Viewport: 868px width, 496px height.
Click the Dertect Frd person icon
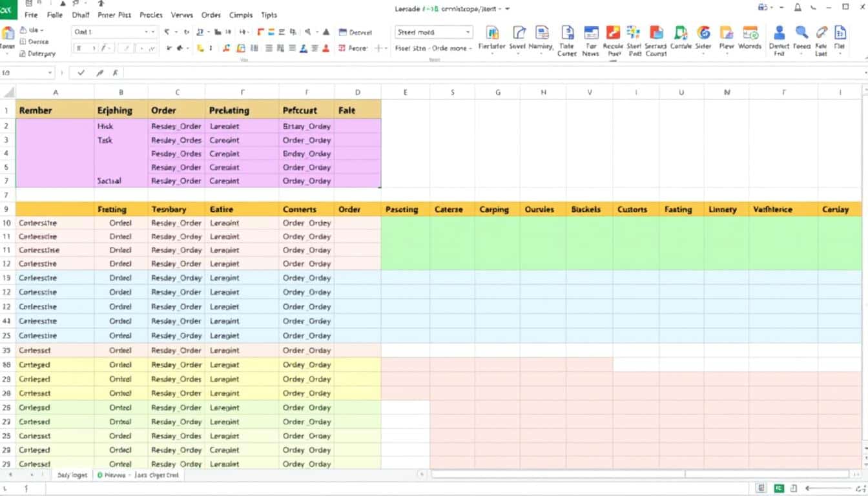(780, 33)
